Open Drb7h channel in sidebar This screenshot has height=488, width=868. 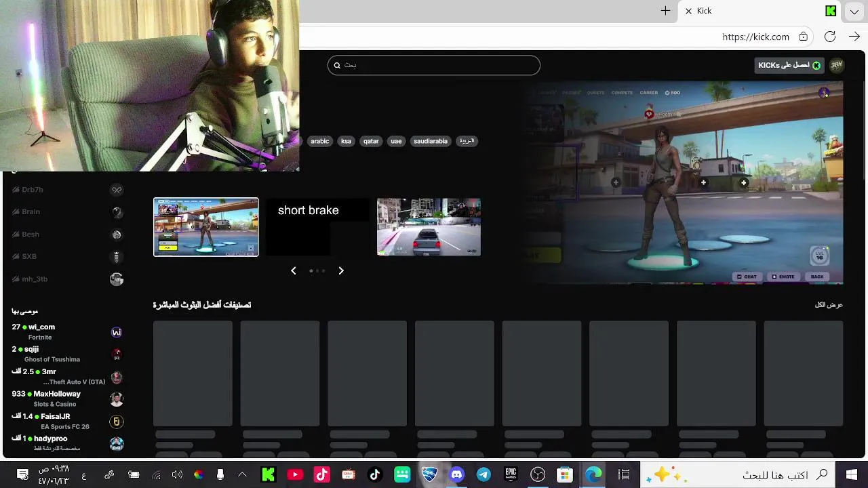(68, 190)
